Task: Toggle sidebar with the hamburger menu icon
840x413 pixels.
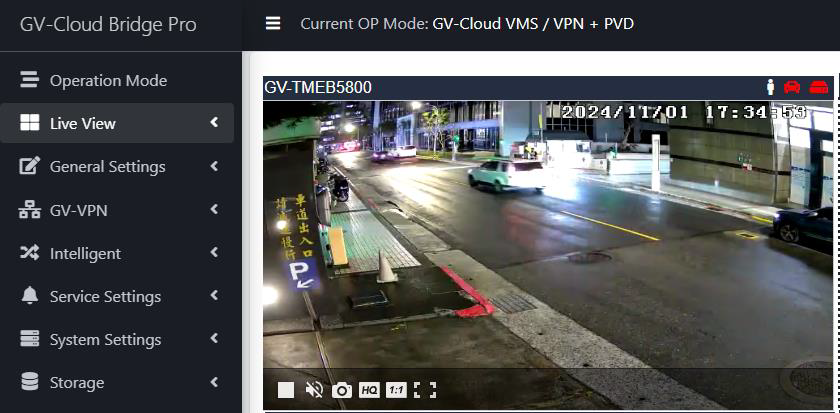Action: click(x=273, y=24)
